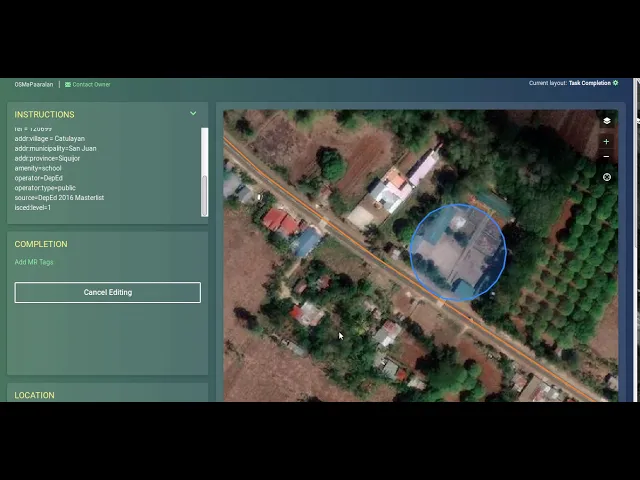Open the OSMaPaaralan project link

34,84
